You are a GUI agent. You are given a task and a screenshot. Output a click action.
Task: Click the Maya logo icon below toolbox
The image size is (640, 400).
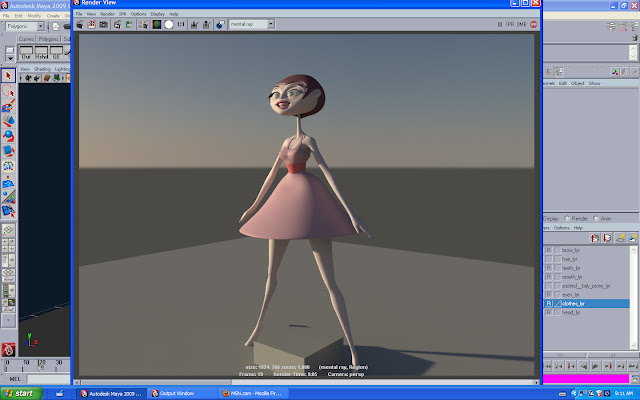tap(8, 350)
